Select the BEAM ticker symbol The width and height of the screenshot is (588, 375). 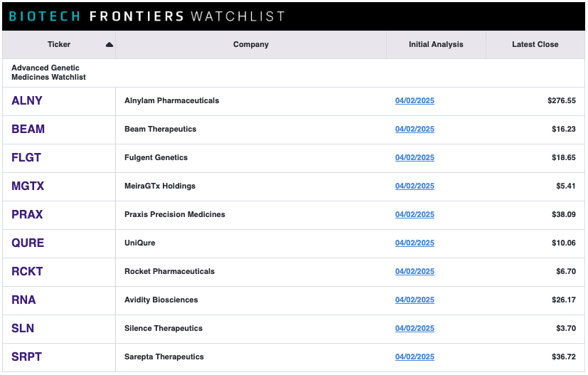point(28,129)
